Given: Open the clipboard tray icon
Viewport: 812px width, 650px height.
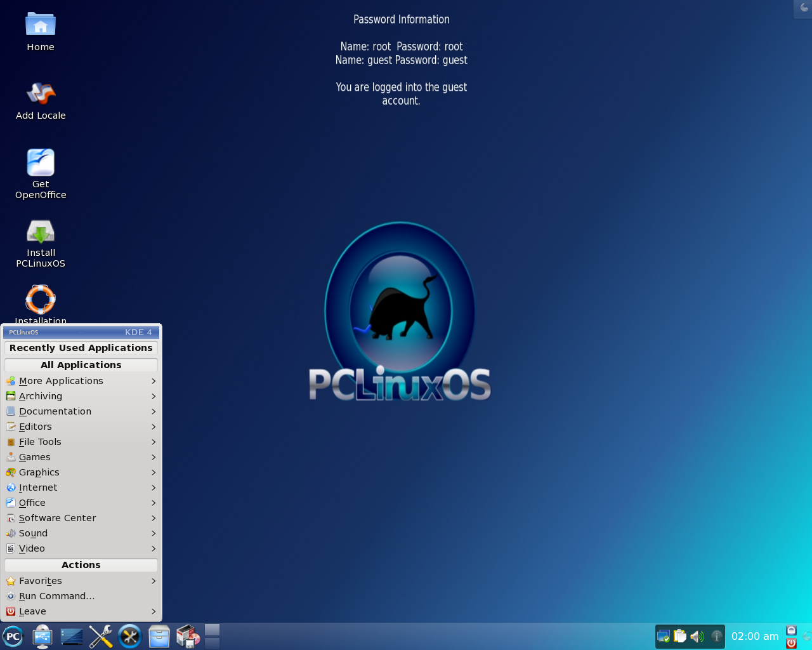Looking at the screenshot, I should click(680, 636).
